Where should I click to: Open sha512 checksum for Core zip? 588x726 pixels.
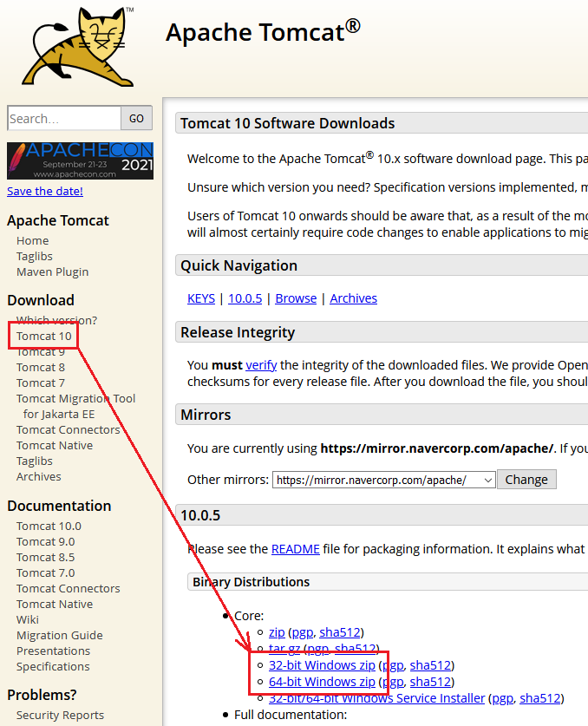point(340,632)
